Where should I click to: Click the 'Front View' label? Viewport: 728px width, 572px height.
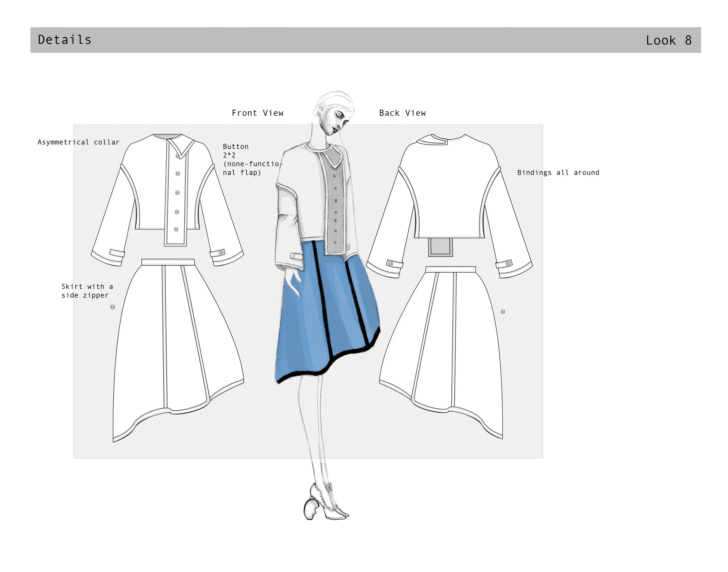pos(257,113)
